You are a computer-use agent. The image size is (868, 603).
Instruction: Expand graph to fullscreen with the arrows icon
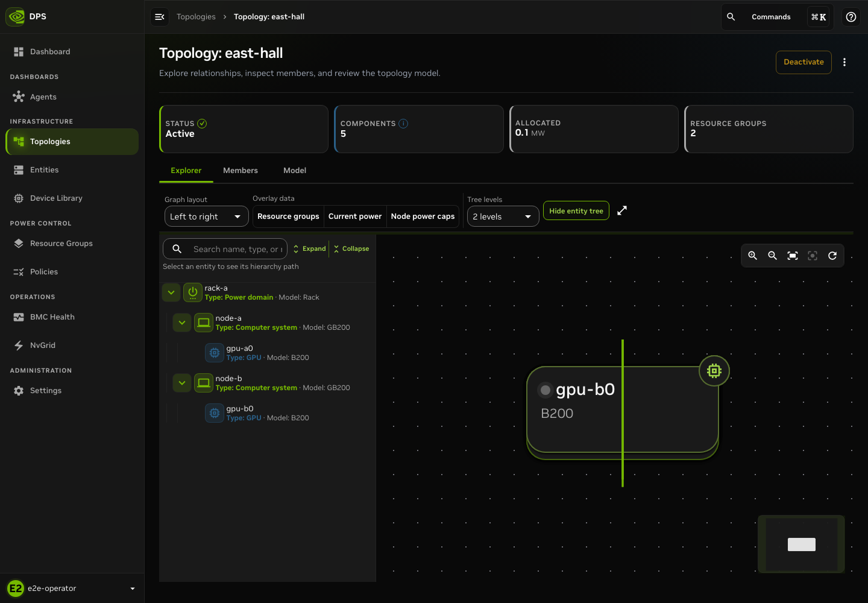tap(622, 210)
